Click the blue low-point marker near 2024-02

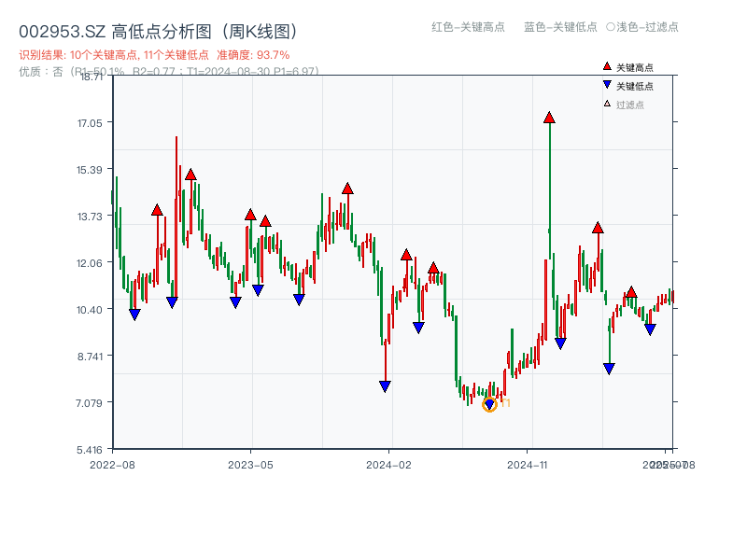click(x=387, y=385)
